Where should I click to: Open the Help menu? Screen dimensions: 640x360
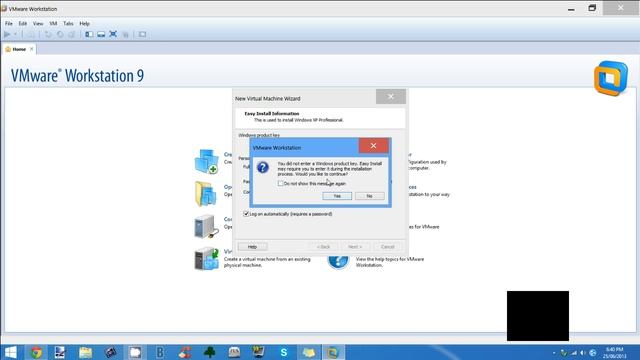84,24
